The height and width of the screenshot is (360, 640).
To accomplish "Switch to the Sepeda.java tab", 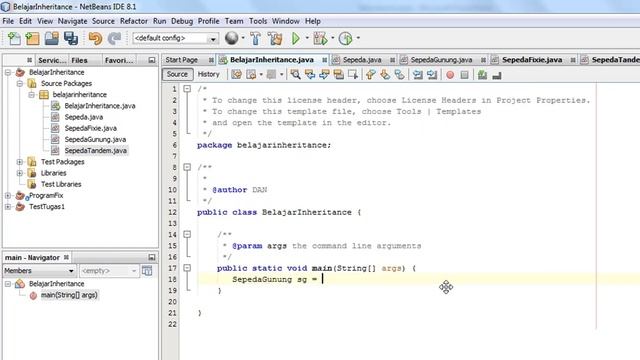I will click(362, 60).
